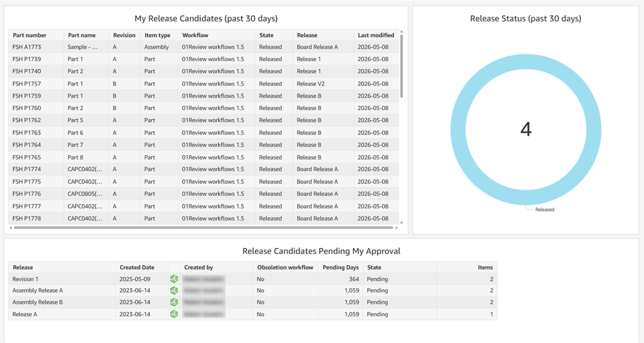This screenshot has width=644, height=343.
Task: Select part number FSH P1774
Action: pyautogui.click(x=27, y=169)
